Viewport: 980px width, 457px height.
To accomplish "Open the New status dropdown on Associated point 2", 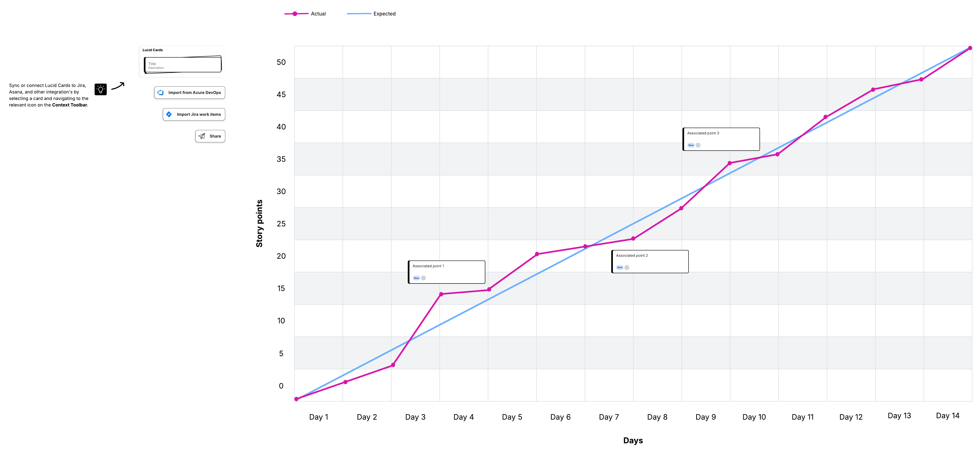I will click(x=620, y=267).
